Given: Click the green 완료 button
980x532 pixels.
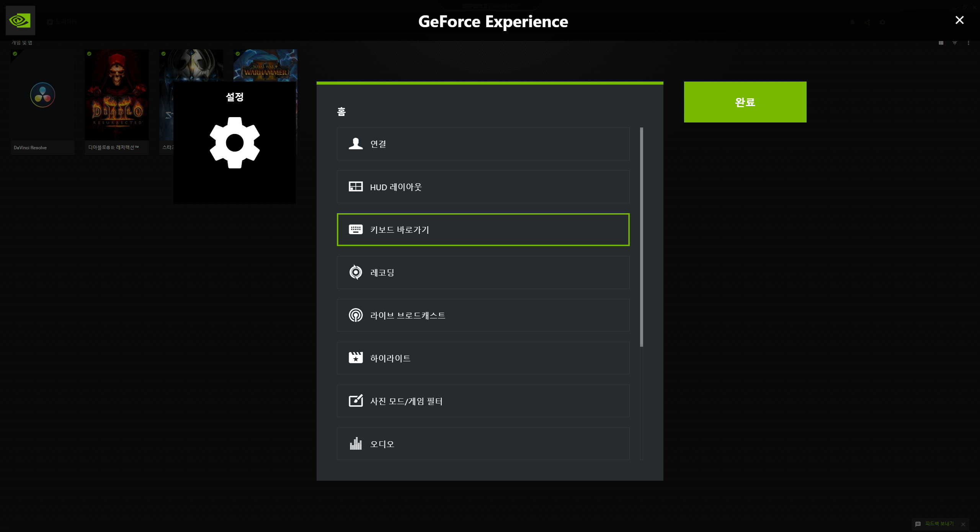Looking at the screenshot, I should point(745,102).
